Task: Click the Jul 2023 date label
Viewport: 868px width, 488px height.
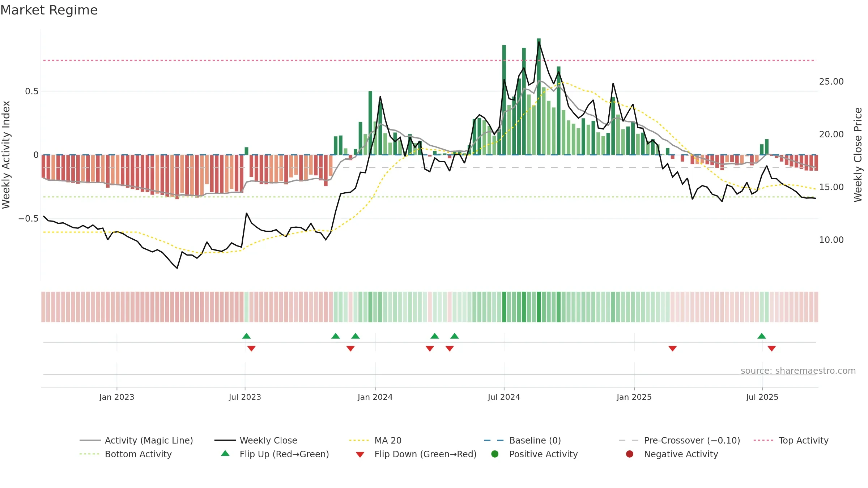Action: pyautogui.click(x=245, y=397)
